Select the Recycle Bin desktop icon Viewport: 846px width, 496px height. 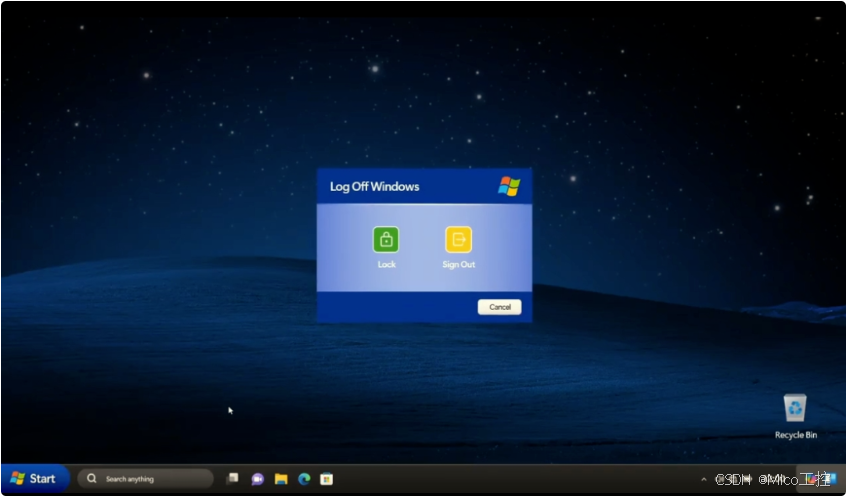(x=796, y=416)
